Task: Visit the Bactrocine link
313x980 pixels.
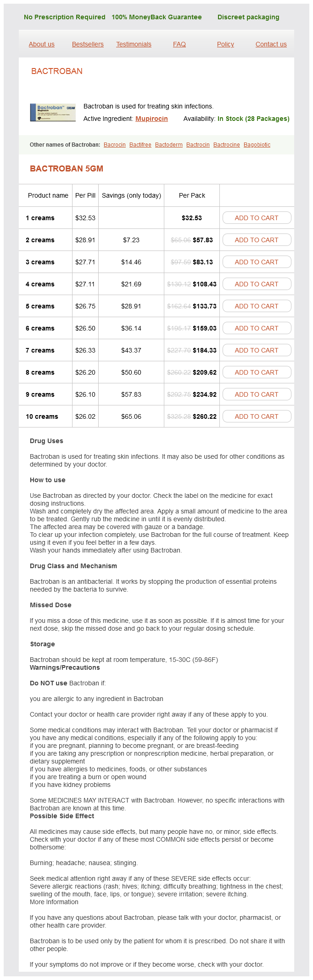Action: pyautogui.click(x=227, y=145)
